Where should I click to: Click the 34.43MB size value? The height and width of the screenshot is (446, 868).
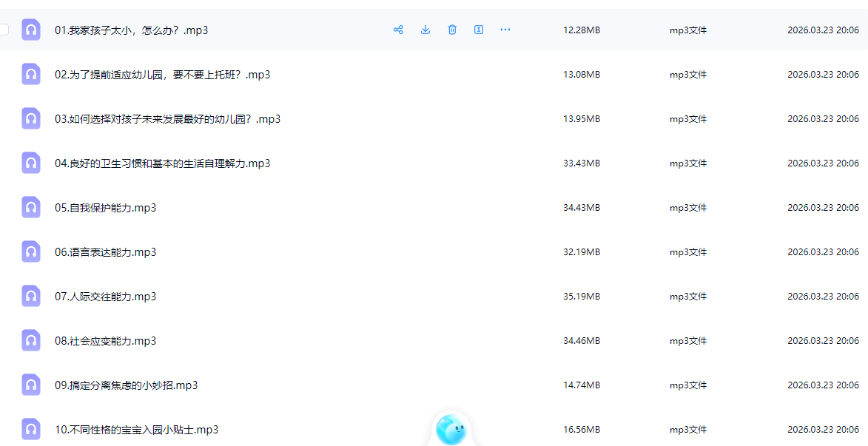click(581, 208)
